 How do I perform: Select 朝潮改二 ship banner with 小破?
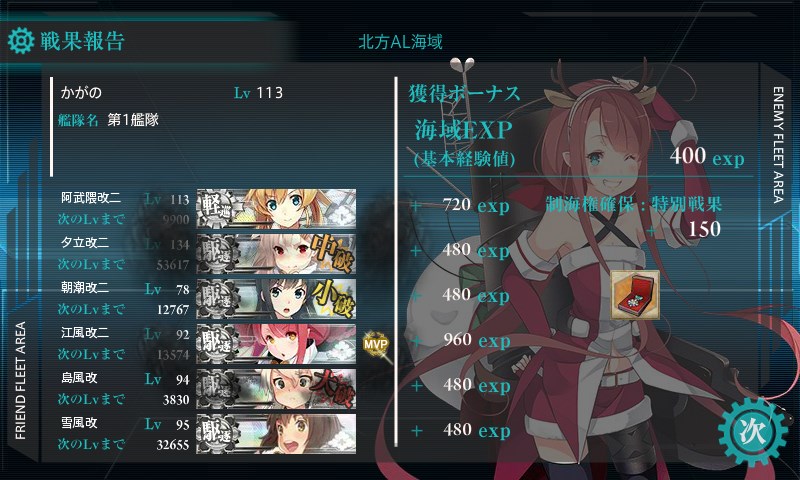276,298
